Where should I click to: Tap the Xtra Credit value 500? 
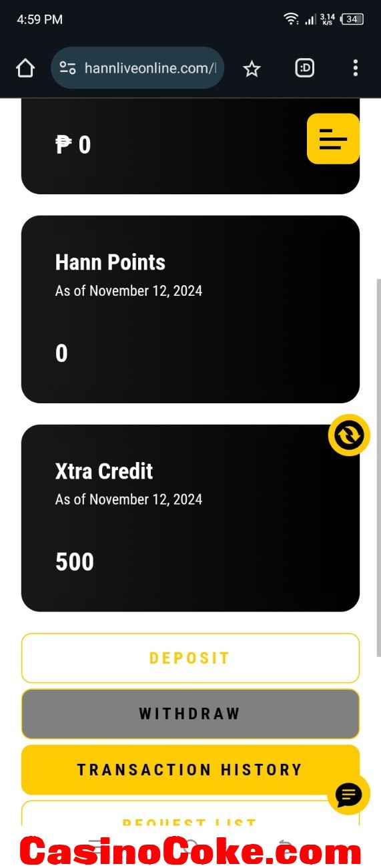click(x=75, y=562)
